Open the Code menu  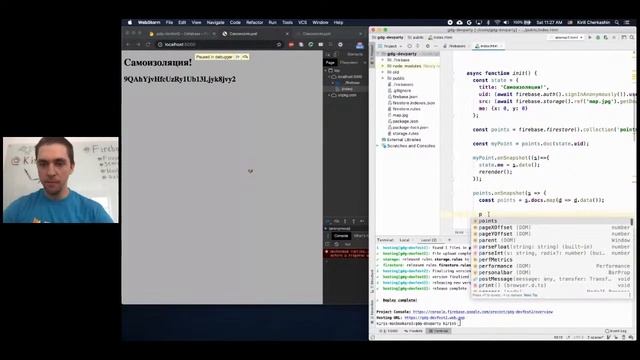coord(235,22)
